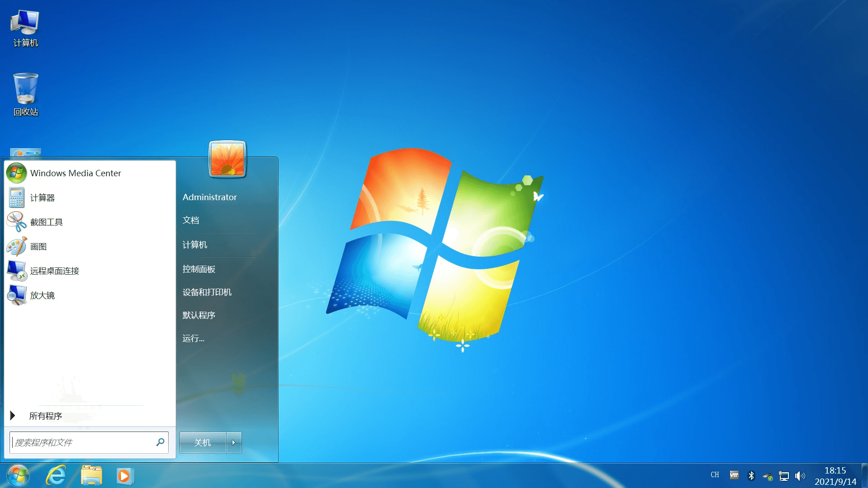Viewport: 868px width, 488px height.
Task: Click 运行 (Run) menu item
Action: coord(194,338)
